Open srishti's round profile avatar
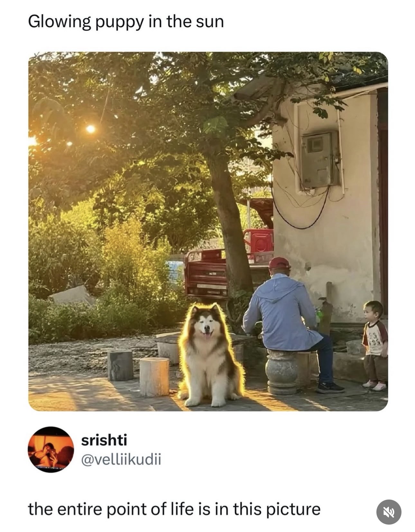The width and height of the screenshot is (415, 532). point(51,449)
